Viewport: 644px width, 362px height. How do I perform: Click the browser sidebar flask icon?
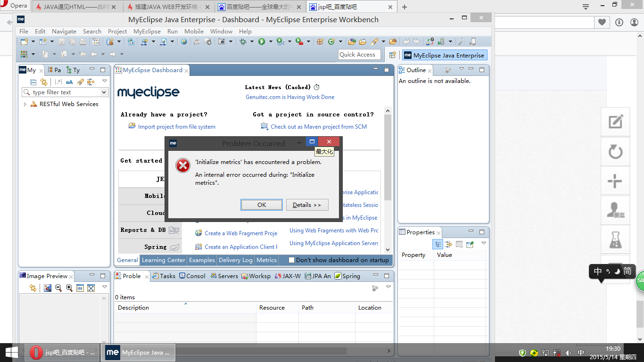point(615,241)
